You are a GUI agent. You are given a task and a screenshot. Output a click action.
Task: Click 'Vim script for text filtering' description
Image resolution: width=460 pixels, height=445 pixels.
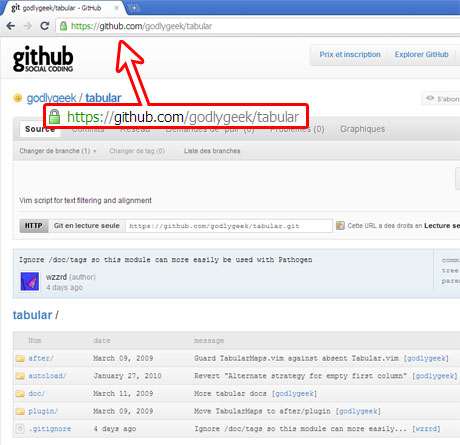[x=85, y=201]
